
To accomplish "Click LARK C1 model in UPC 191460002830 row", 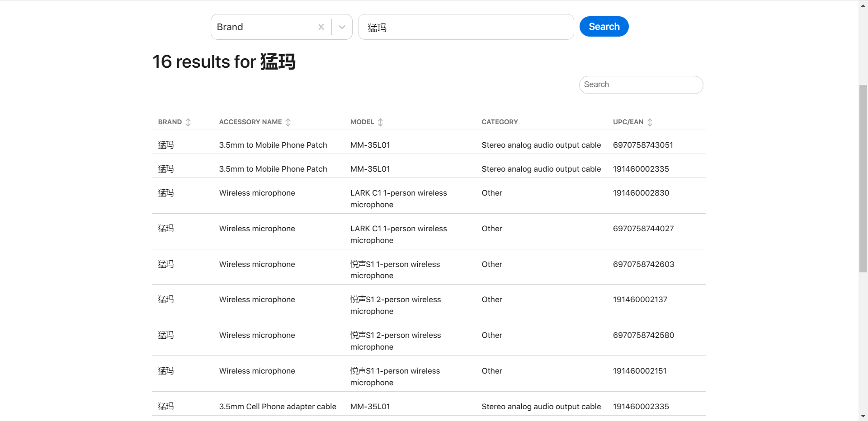I will pyautogui.click(x=398, y=199).
